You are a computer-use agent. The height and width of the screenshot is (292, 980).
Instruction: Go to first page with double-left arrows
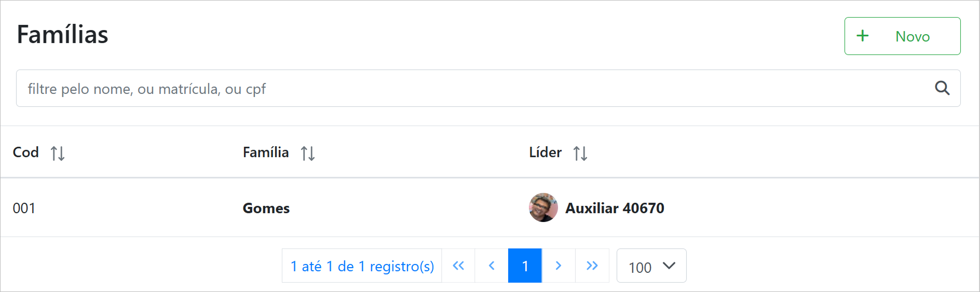[458, 266]
